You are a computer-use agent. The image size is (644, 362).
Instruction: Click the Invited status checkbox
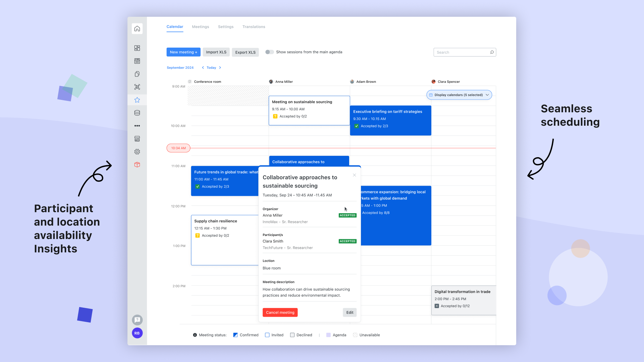pos(267,335)
